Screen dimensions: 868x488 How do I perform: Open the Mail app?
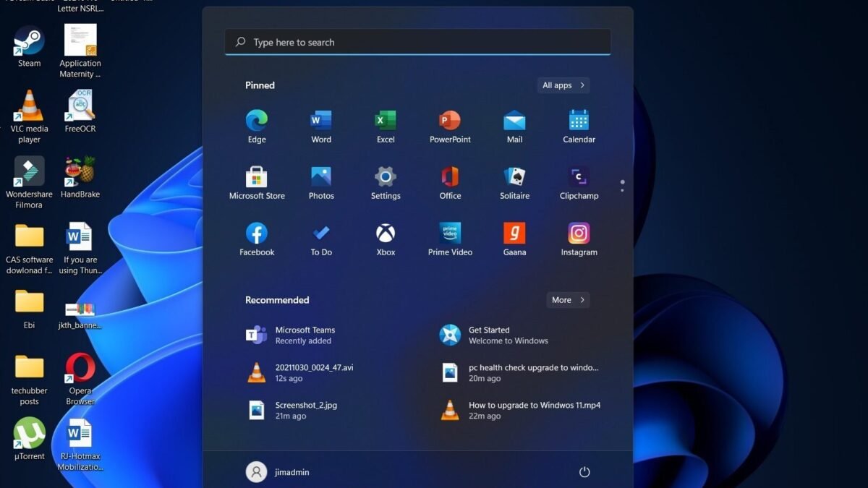tap(514, 127)
